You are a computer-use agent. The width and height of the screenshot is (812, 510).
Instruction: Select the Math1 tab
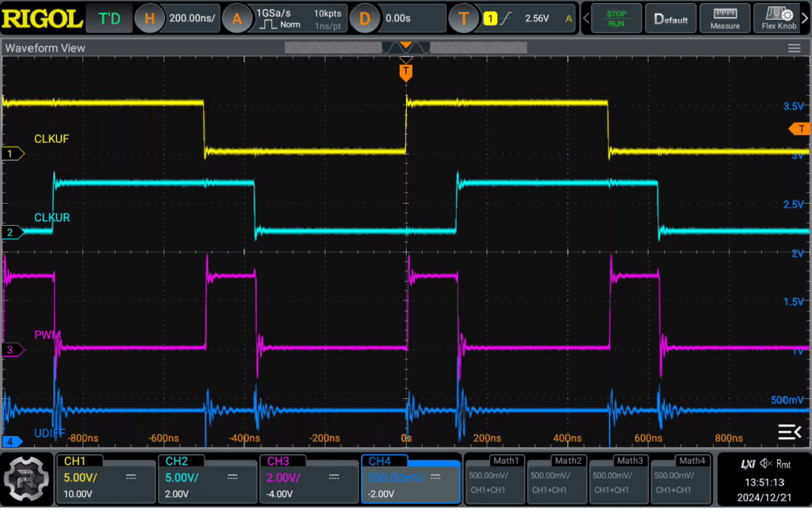(505, 460)
